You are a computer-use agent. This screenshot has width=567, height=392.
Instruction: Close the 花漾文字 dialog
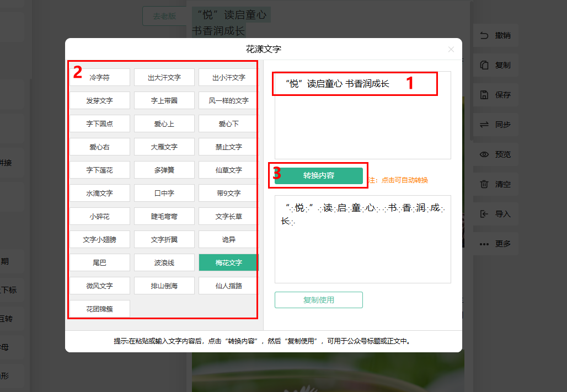tap(451, 50)
